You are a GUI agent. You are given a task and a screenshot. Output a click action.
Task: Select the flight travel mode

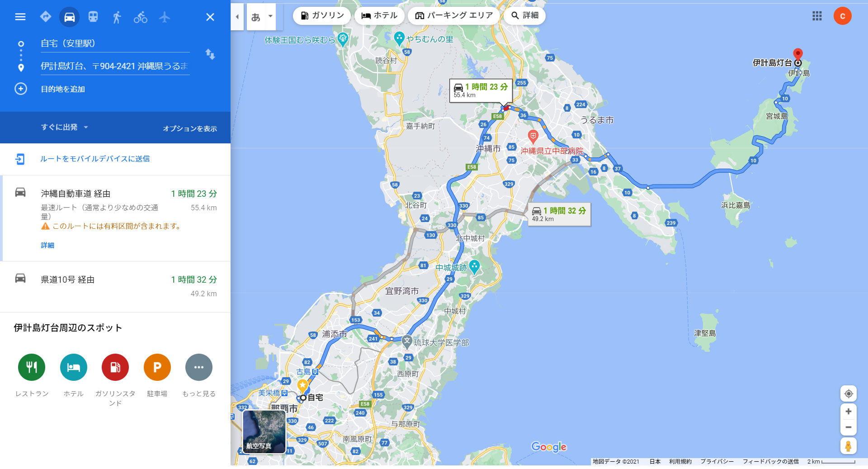tap(165, 17)
